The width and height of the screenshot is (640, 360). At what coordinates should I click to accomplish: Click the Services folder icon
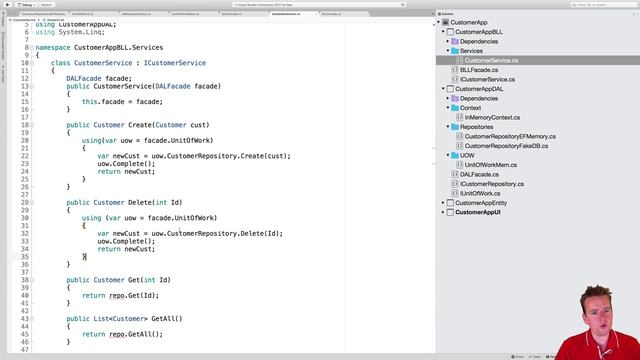455,51
